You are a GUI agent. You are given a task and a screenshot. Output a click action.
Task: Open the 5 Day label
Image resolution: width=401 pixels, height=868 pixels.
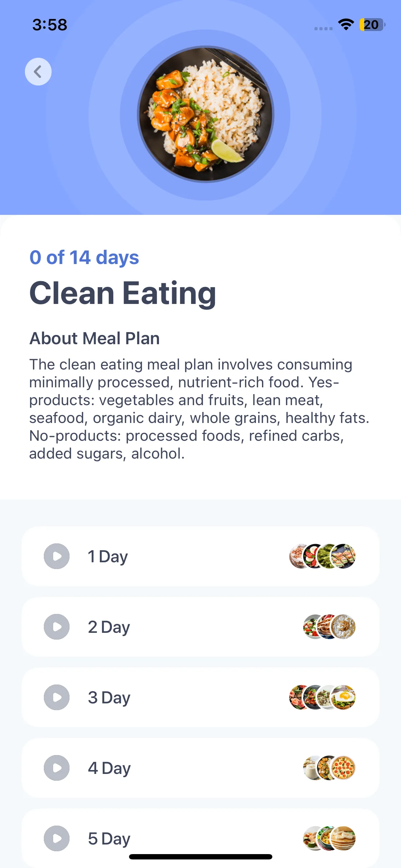tap(109, 839)
